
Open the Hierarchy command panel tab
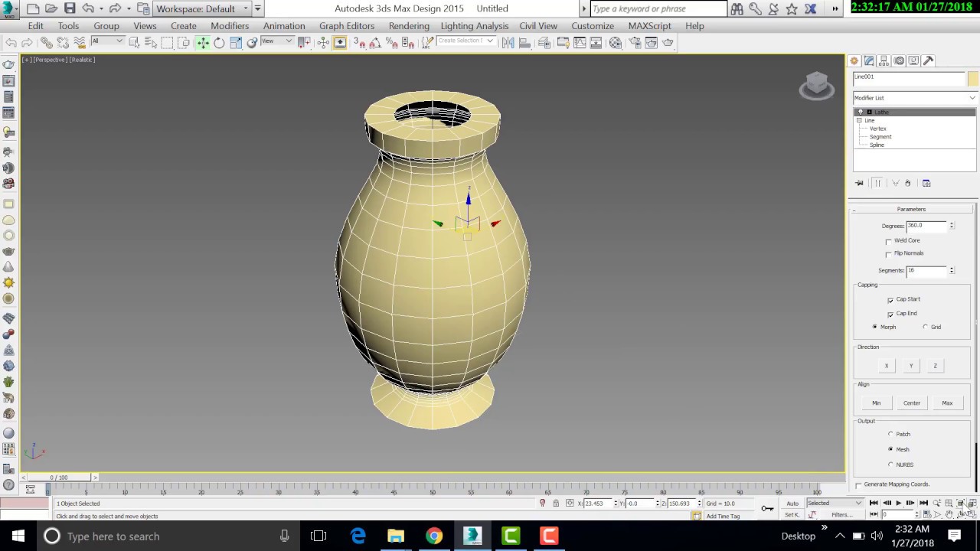pos(884,61)
